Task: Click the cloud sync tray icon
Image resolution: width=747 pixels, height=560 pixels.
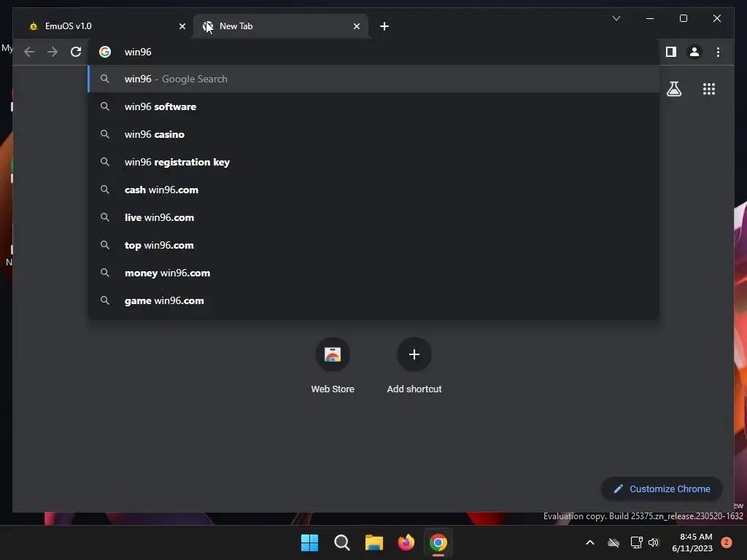Action: (x=614, y=542)
